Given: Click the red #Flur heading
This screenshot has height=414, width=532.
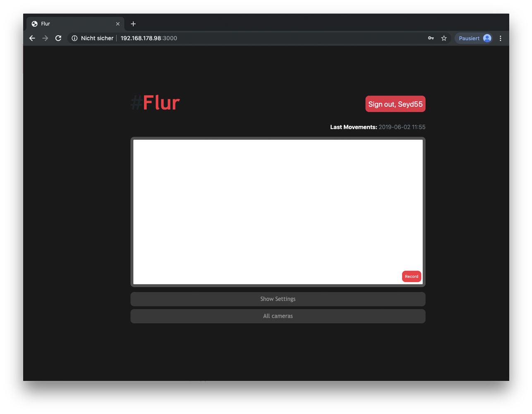Looking at the screenshot, I should (x=161, y=103).
